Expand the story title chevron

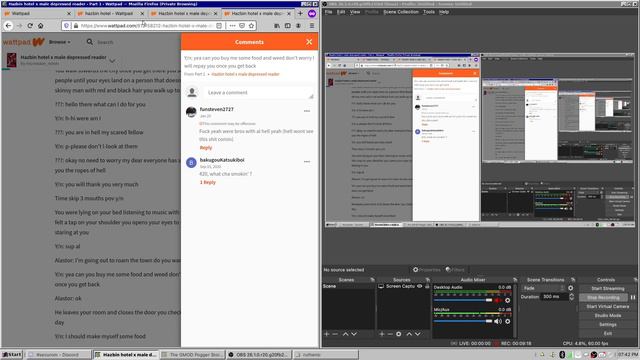(112, 61)
